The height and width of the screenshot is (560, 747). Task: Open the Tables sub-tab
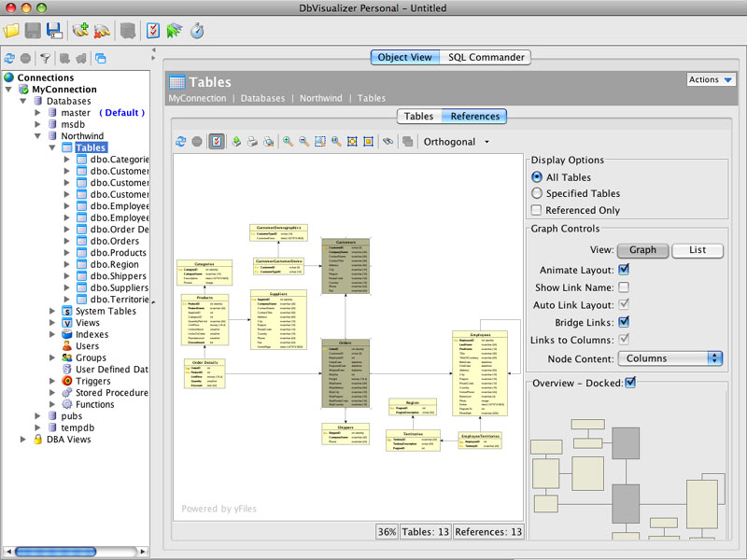(x=418, y=116)
